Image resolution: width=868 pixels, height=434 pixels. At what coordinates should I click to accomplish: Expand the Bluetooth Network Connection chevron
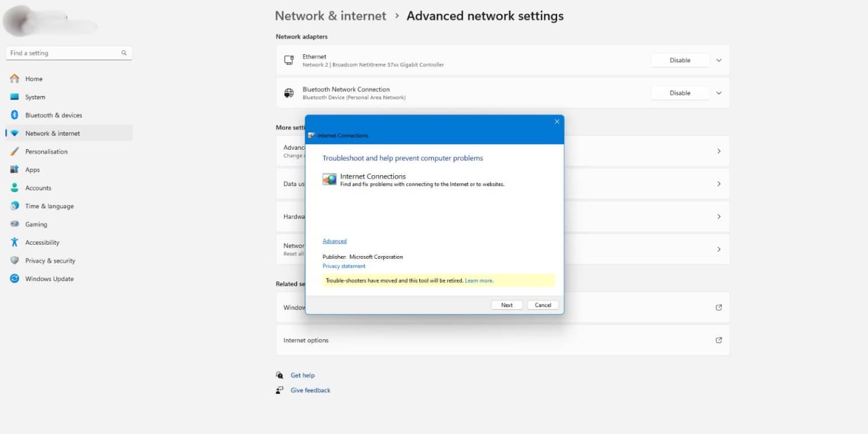(x=718, y=93)
